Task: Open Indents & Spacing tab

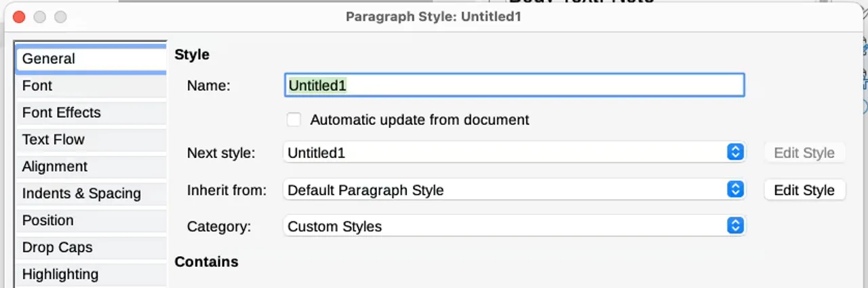Action: (x=91, y=194)
